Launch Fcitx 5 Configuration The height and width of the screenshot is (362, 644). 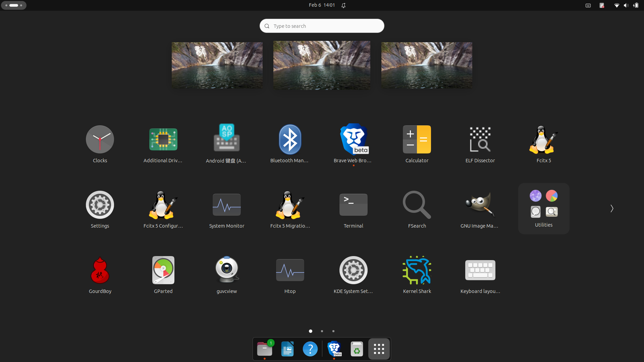[x=163, y=209]
